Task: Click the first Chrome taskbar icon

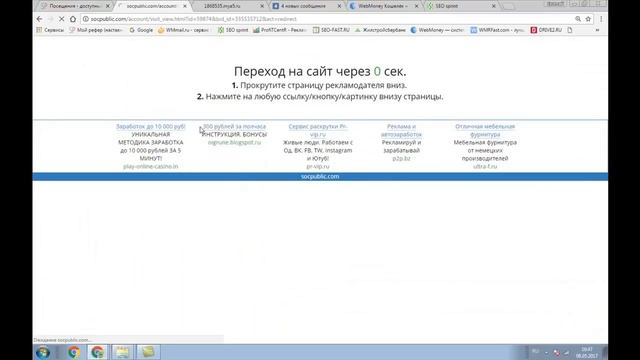Action: (x=74, y=352)
